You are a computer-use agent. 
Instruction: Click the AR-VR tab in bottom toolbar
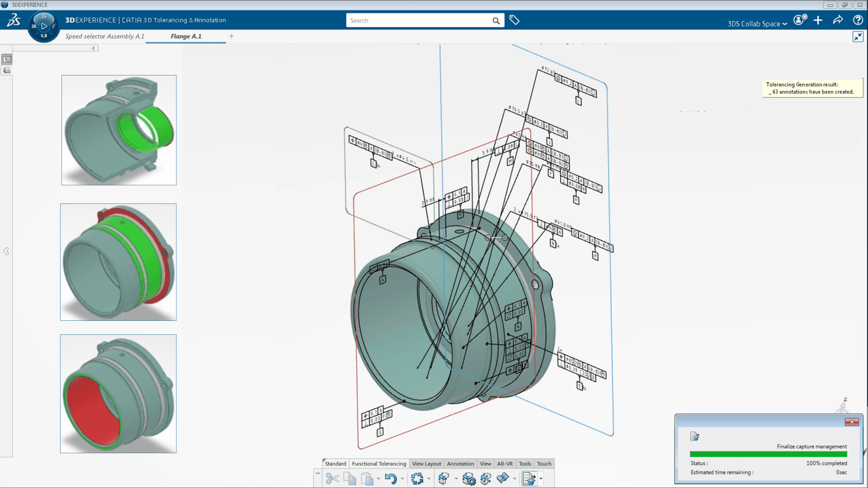coord(505,464)
